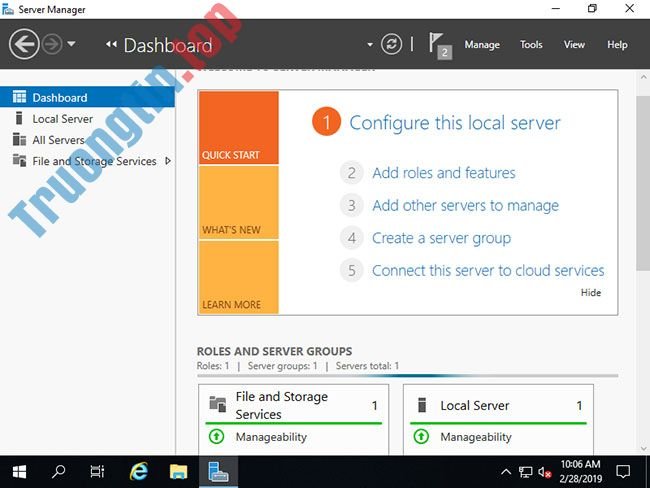Click the 'Servers total: 1' text
Viewport: 650px width, 488px height.
(x=367, y=366)
